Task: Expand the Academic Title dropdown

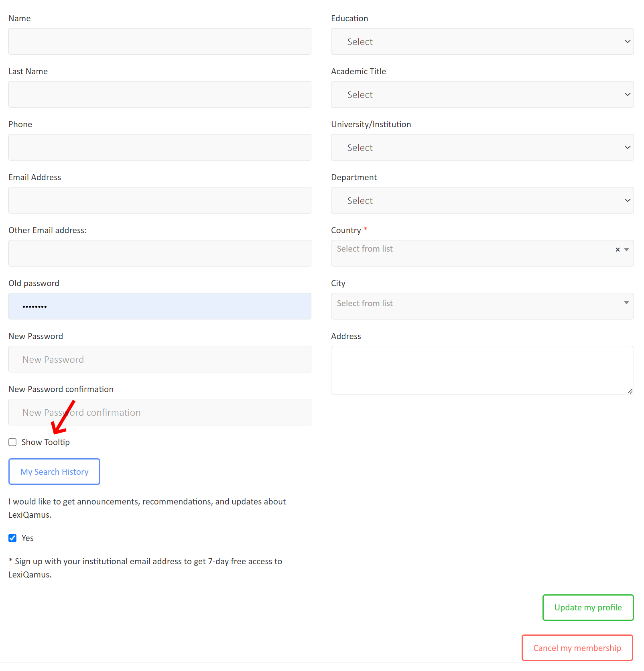Action: point(482,94)
